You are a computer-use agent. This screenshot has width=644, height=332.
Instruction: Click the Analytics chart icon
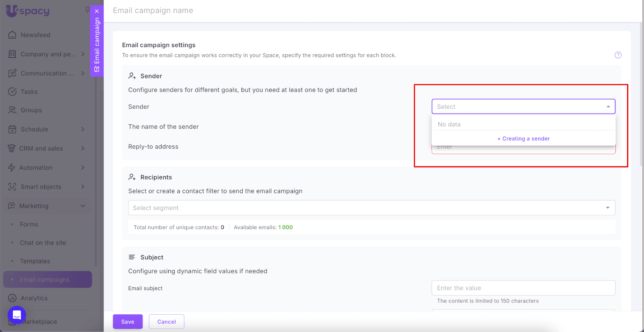[12, 298]
